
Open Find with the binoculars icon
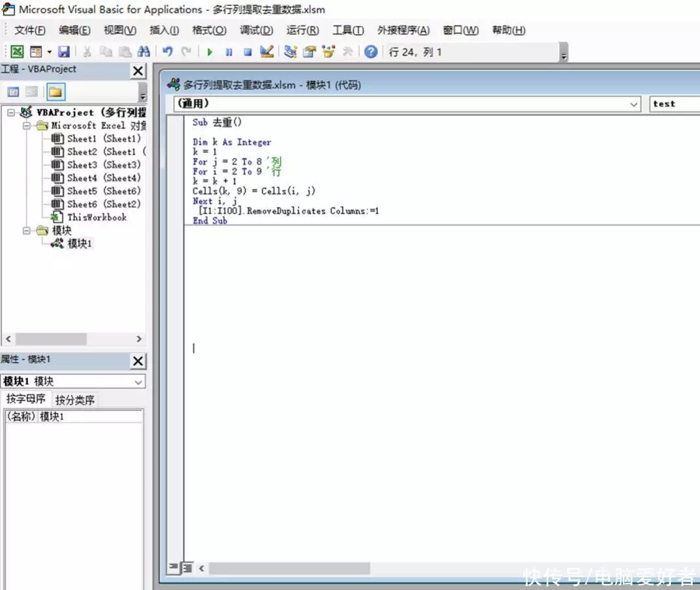coord(143,52)
